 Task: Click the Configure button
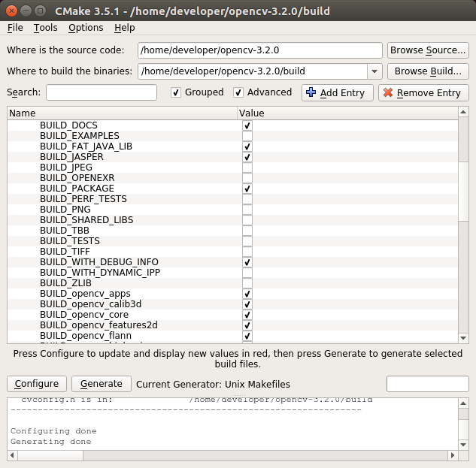pyautogui.click(x=37, y=384)
